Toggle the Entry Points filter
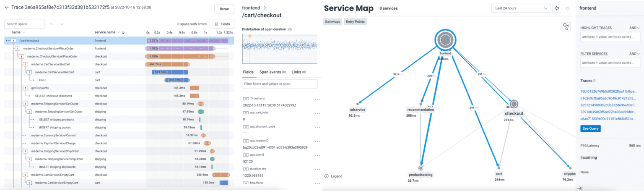The image size is (644, 191). pos(355,22)
